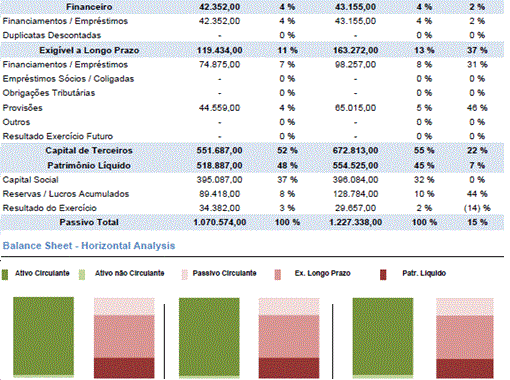Image resolution: width=510 pixels, height=380 pixels.
Task: Click the Reservas / Lucros Acumulados label
Action: [66, 194]
